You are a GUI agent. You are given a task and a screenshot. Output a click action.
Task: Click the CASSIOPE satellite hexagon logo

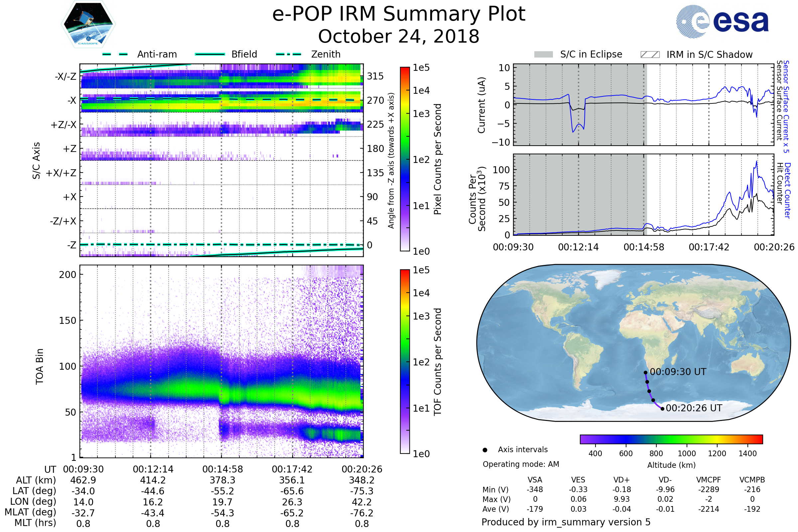click(88, 24)
